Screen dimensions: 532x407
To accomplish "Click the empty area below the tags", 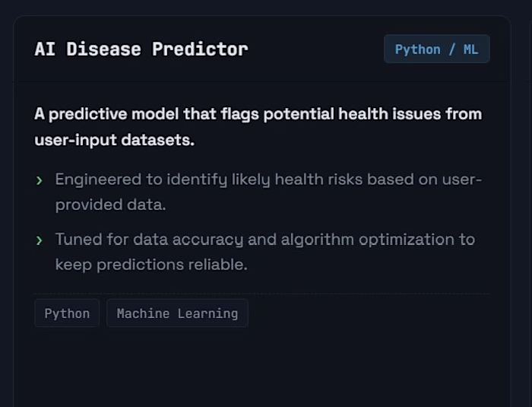I will [262, 367].
